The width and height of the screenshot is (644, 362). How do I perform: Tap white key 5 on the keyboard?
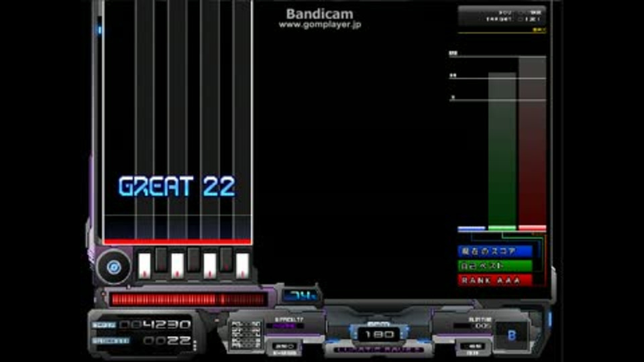[x=210, y=266]
